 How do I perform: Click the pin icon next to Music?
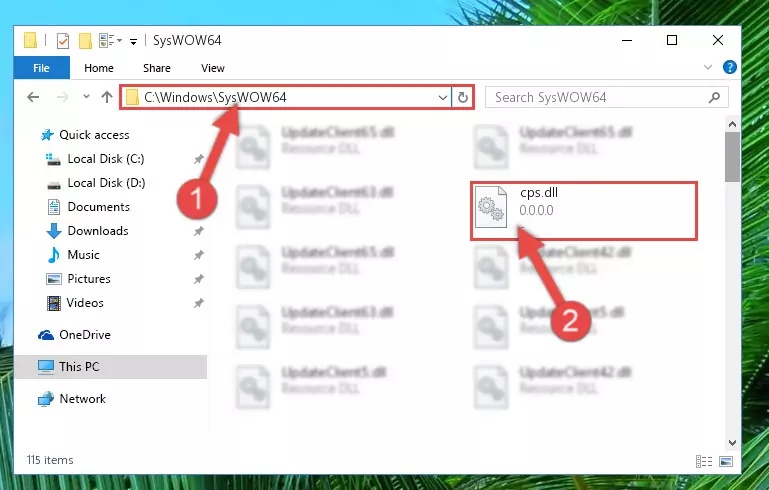pyautogui.click(x=198, y=255)
